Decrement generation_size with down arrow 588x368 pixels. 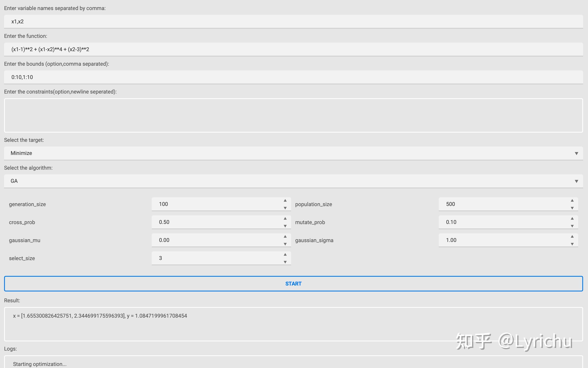click(285, 208)
